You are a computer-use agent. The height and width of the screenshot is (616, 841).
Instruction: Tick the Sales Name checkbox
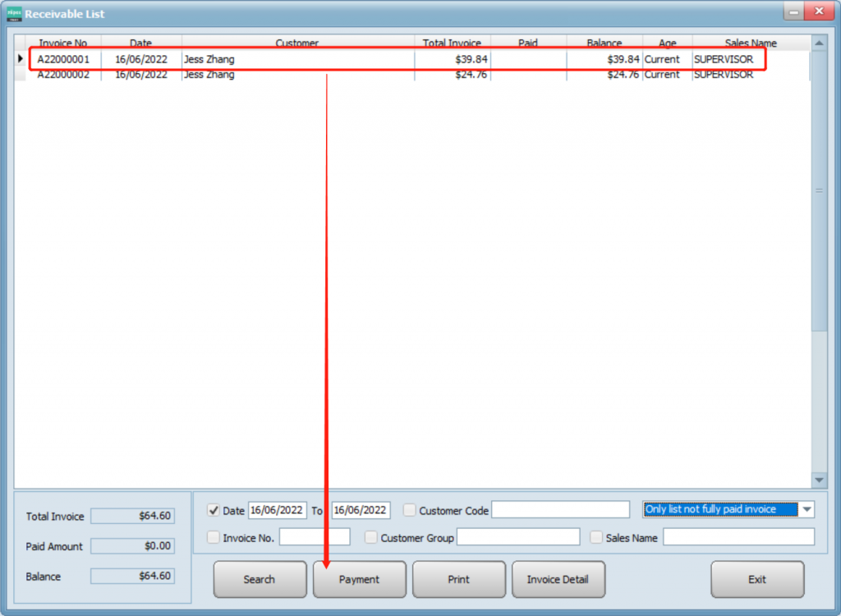[596, 537]
